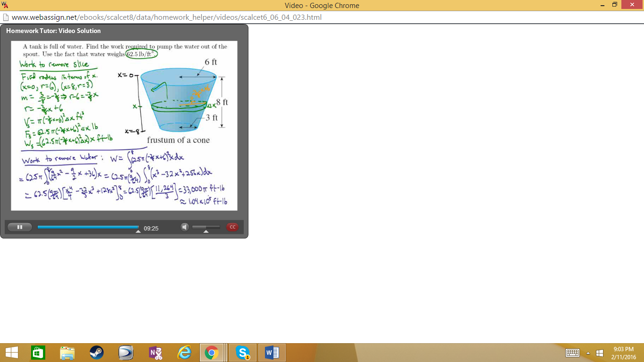The height and width of the screenshot is (362, 644).
Task: Seek within the blue video progress bar
Action: (88, 227)
